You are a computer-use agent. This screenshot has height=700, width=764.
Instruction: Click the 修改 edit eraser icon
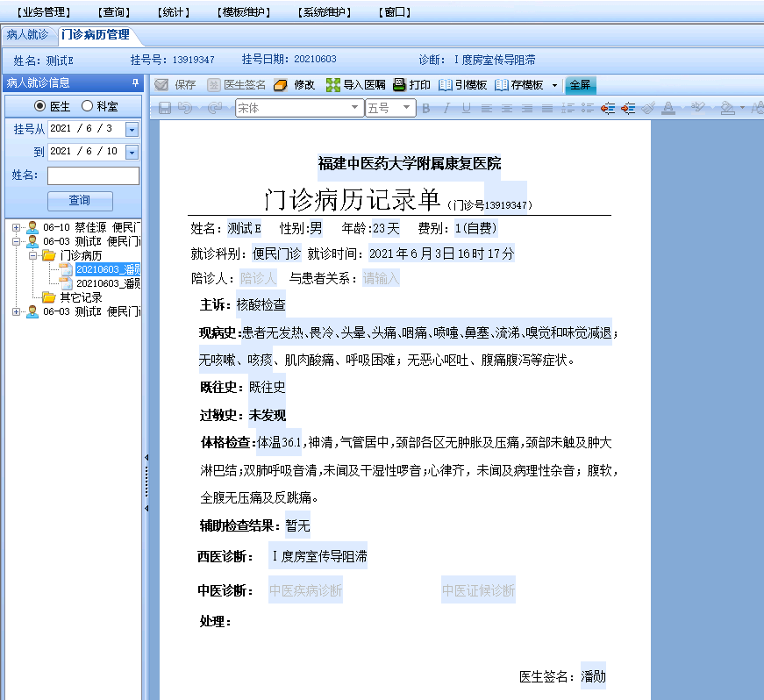[280, 85]
